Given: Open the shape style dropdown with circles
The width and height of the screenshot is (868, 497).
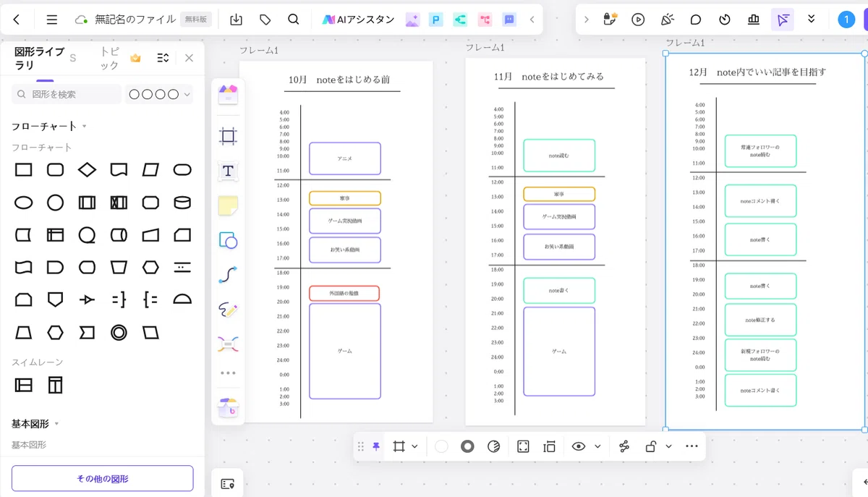Looking at the screenshot, I should click(x=159, y=94).
